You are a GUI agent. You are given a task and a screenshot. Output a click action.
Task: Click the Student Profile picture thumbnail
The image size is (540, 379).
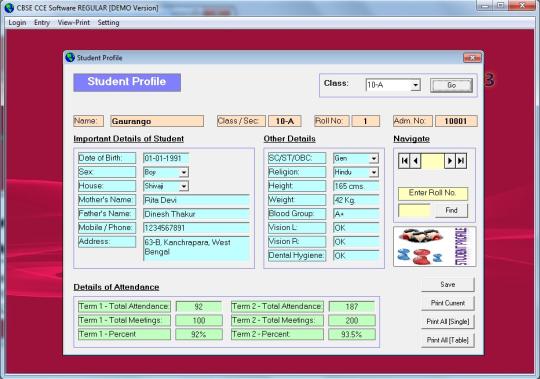pyautogui.click(x=434, y=246)
